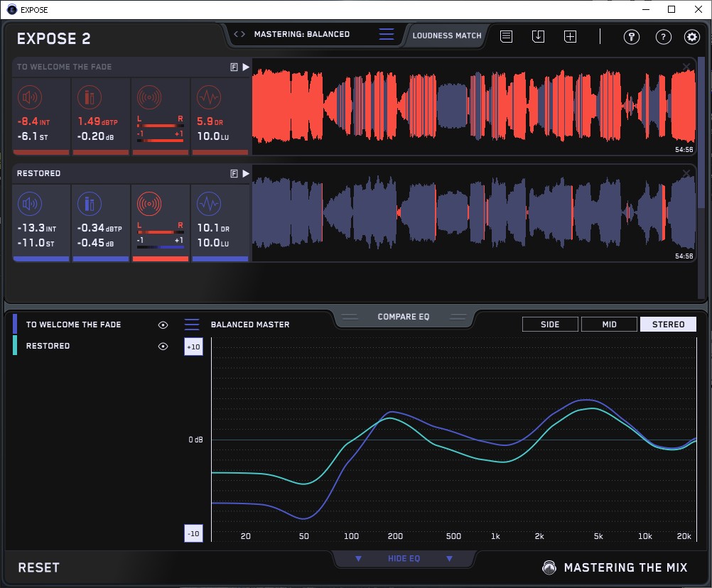Click the Reset button
Image resolution: width=712 pixels, height=588 pixels.
click(38, 567)
